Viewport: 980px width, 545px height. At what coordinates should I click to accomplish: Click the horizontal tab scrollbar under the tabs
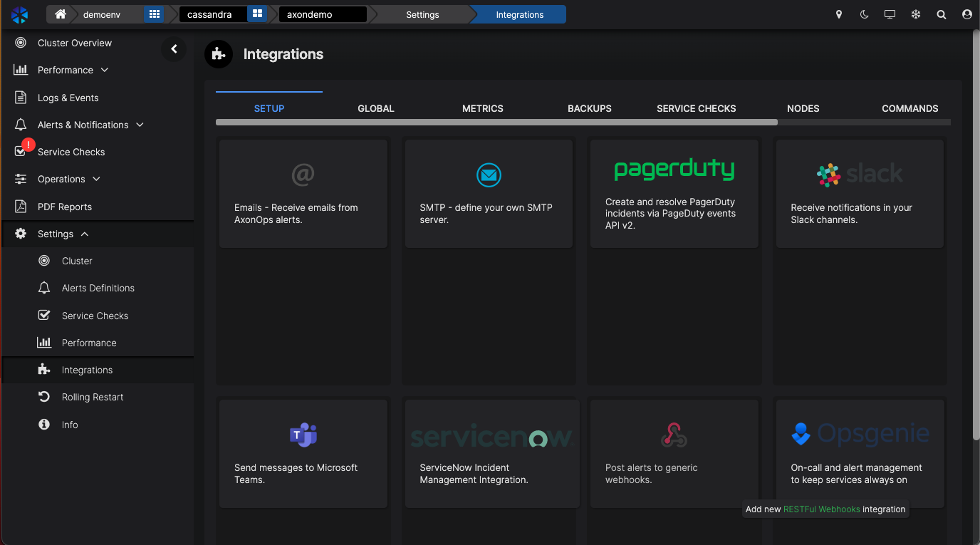pyautogui.click(x=496, y=123)
